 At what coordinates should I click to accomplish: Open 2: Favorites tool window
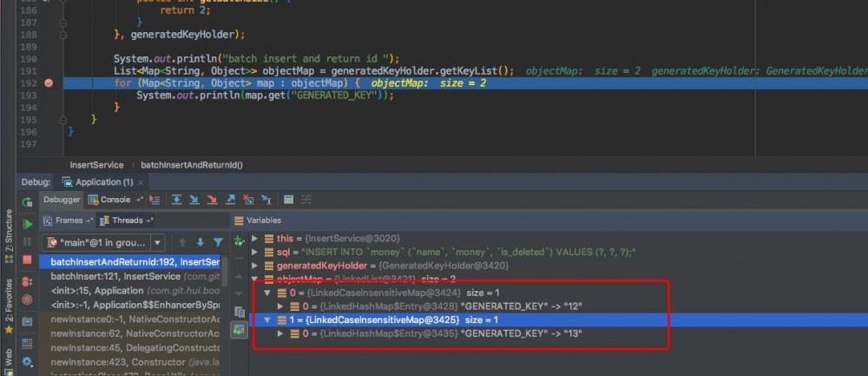tap(9, 306)
